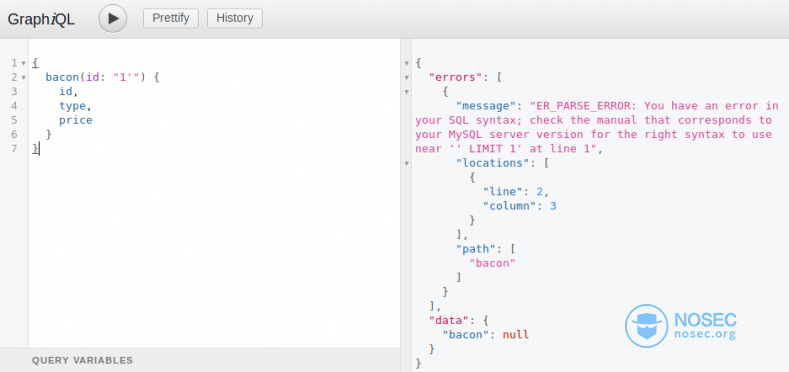789x372 pixels.
Task: Collapse the result's top-level brace fold arrow
Action: click(407, 63)
